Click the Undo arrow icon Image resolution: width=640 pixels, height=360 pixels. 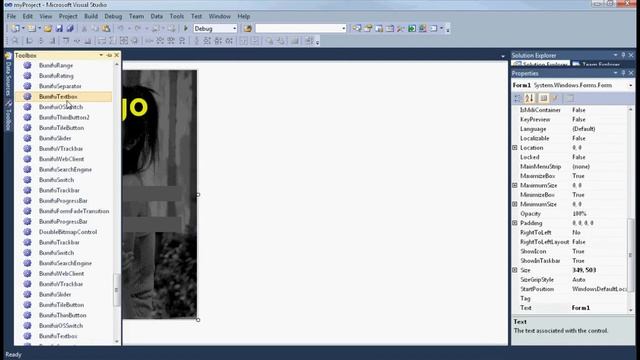click(121, 29)
